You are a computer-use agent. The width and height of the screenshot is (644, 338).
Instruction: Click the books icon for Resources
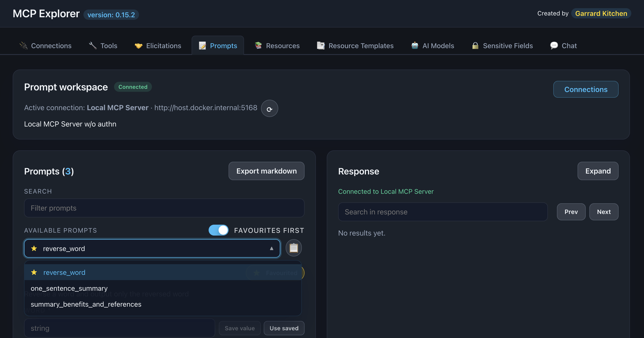(x=258, y=46)
